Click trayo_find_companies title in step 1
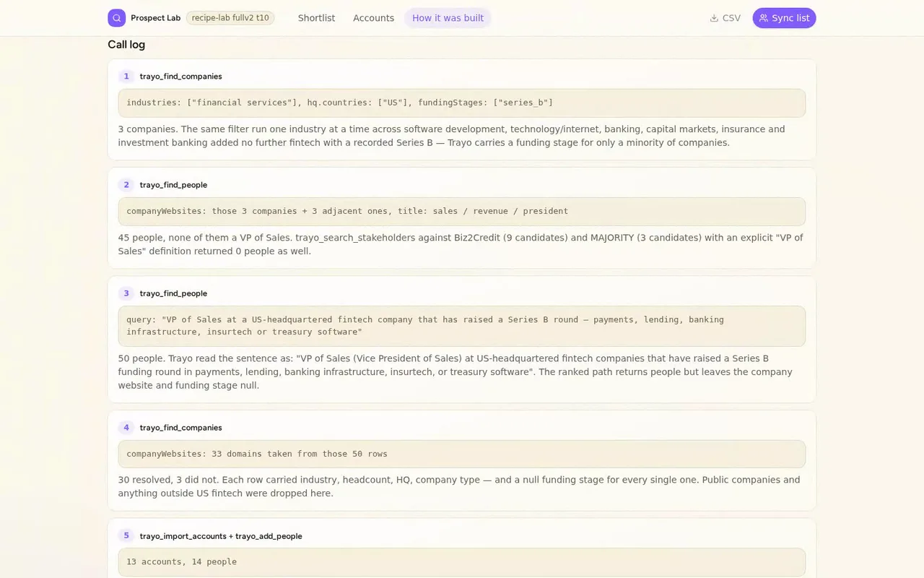The image size is (924, 578). (x=180, y=77)
